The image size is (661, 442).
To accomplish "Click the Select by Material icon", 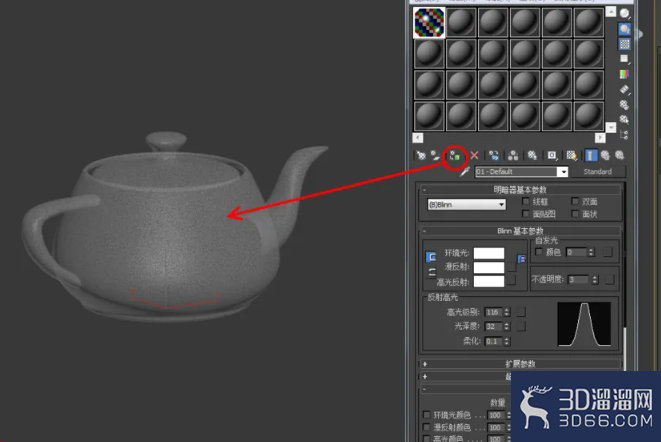I will pyautogui.click(x=624, y=120).
